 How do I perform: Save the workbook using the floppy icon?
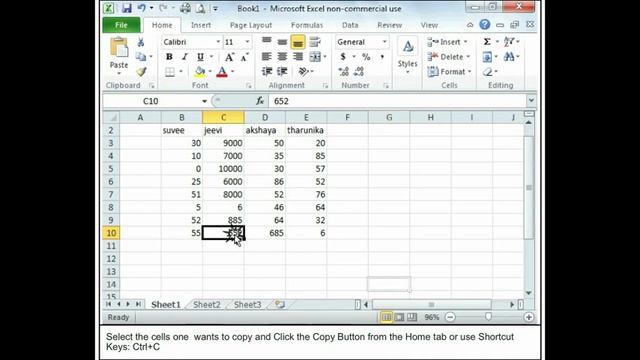click(127, 8)
